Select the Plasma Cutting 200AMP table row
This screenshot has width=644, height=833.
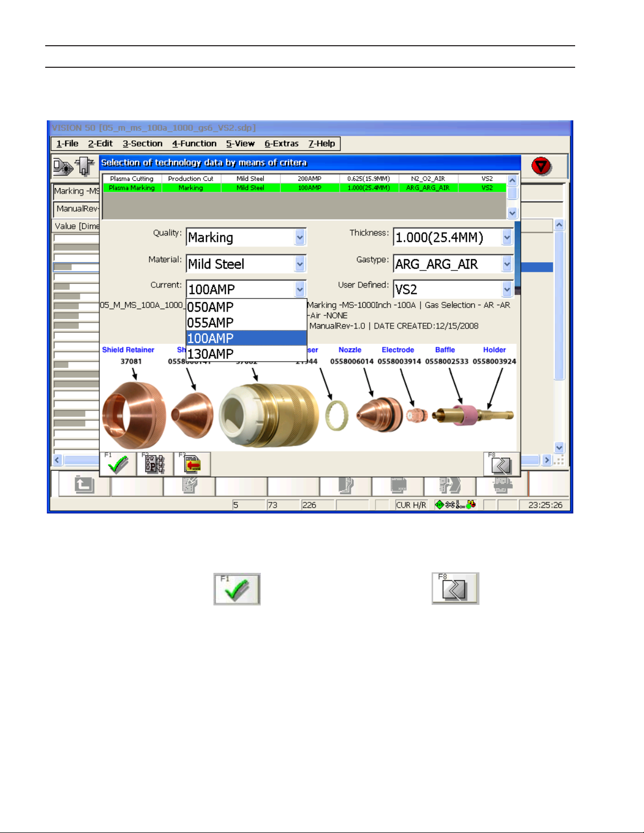pos(304,179)
